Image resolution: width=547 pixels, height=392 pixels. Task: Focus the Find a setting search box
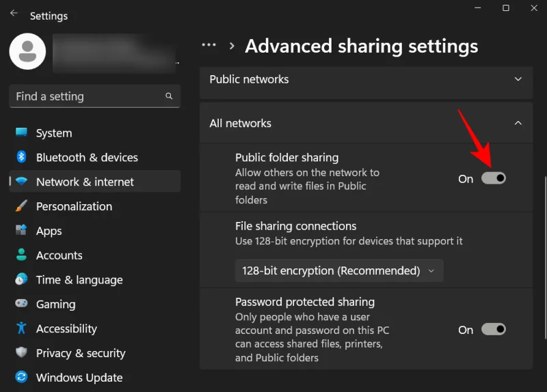pos(95,96)
